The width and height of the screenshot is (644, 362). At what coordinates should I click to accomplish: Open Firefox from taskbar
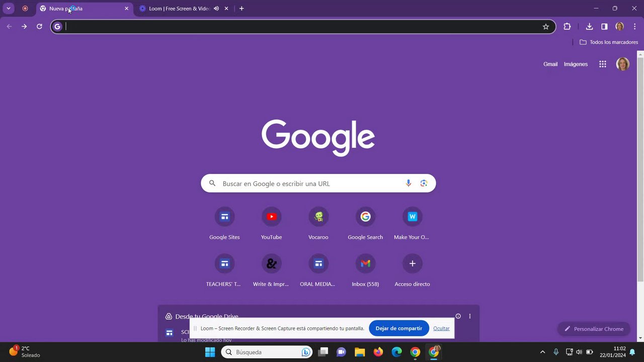(378, 352)
